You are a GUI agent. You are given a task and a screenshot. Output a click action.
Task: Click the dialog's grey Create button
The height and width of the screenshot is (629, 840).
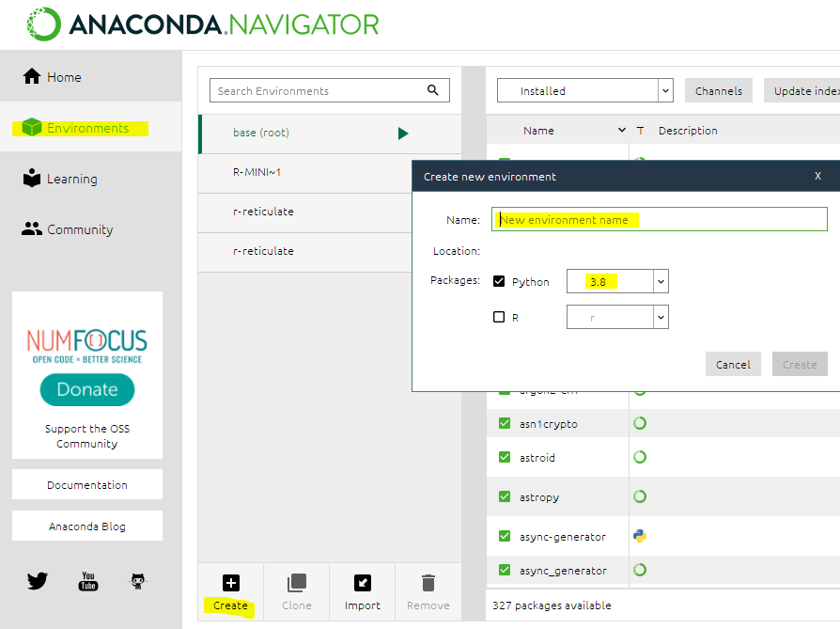800,364
